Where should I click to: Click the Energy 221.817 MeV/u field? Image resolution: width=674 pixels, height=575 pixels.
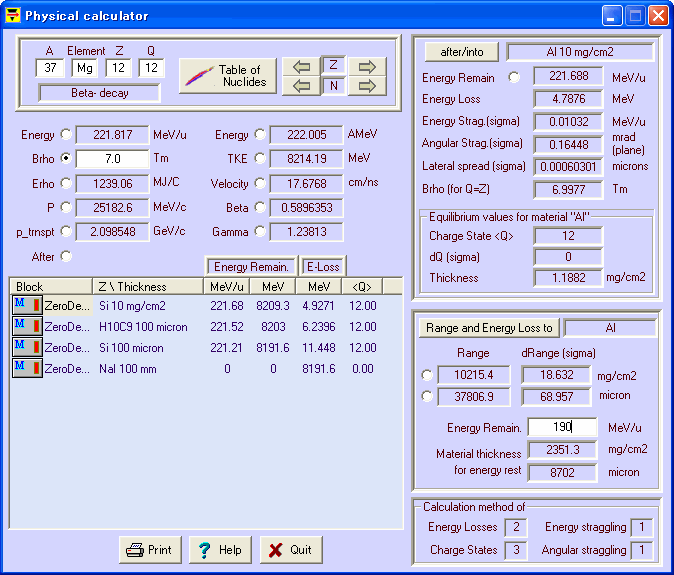(x=113, y=135)
